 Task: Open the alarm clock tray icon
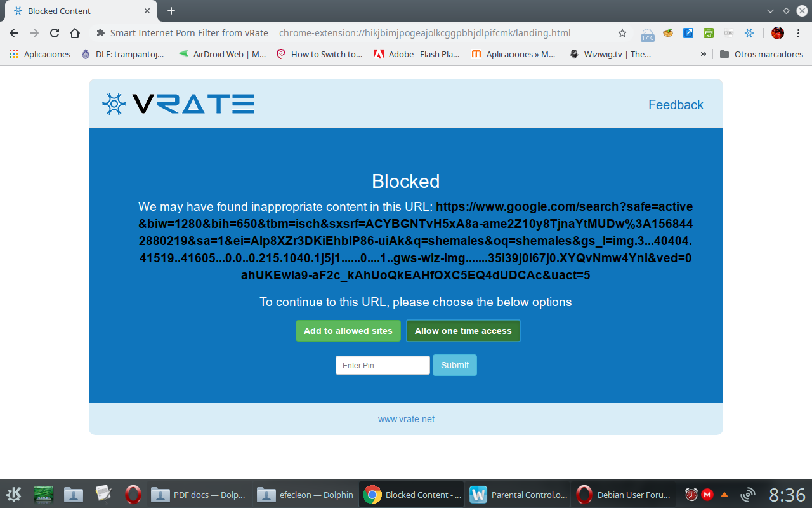click(x=691, y=494)
